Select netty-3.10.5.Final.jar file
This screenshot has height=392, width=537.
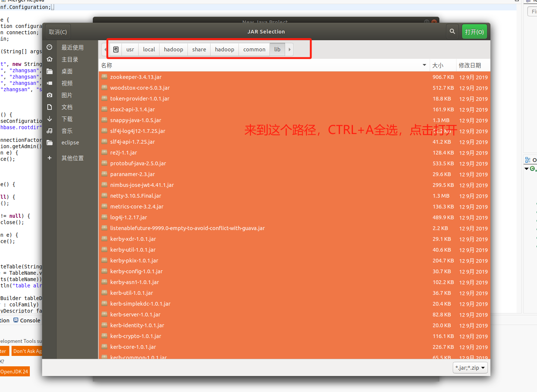point(294,196)
